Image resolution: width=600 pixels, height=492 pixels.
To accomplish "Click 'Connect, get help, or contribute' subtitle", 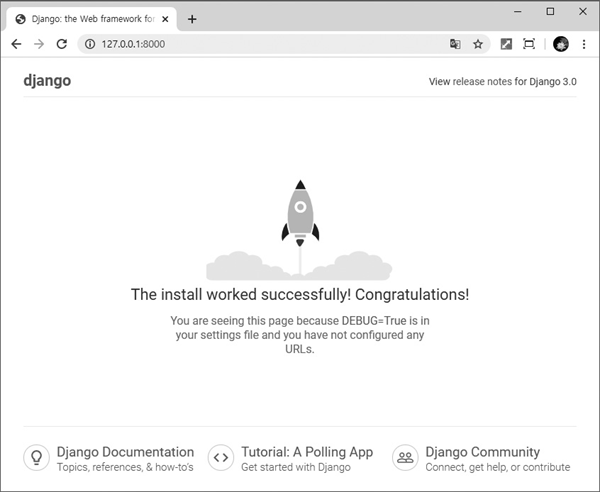I will pos(498,467).
